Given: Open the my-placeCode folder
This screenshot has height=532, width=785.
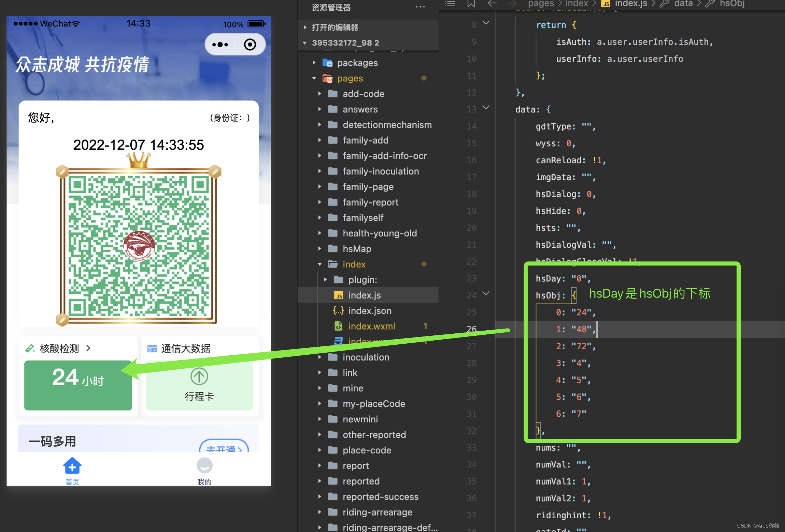Looking at the screenshot, I should [x=374, y=404].
